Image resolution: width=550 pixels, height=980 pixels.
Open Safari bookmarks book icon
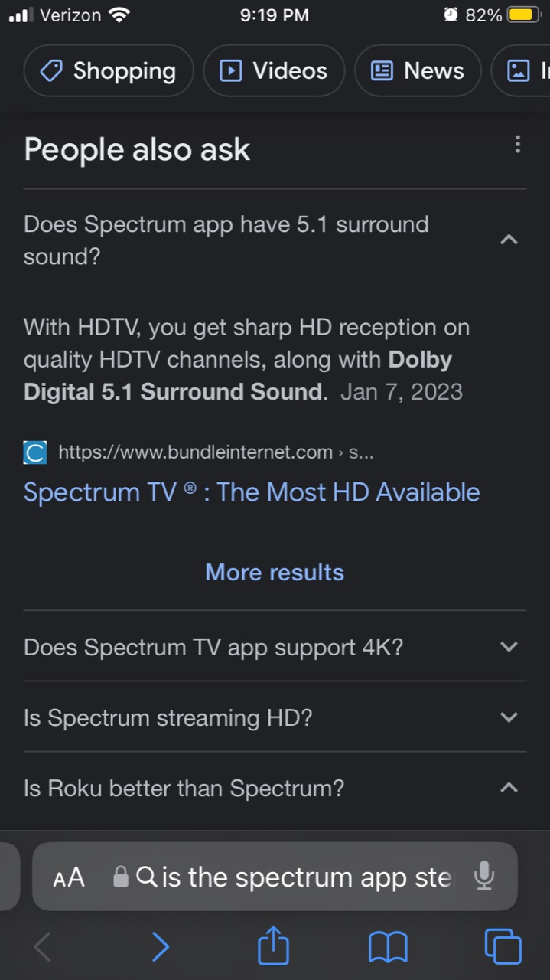pyautogui.click(x=389, y=947)
